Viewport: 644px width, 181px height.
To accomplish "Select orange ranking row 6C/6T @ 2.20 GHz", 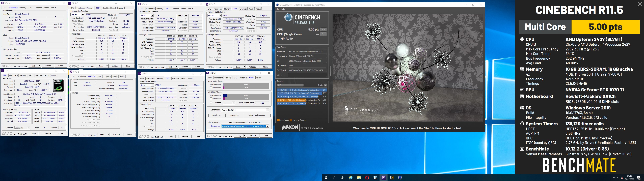I will click(x=302, y=100).
